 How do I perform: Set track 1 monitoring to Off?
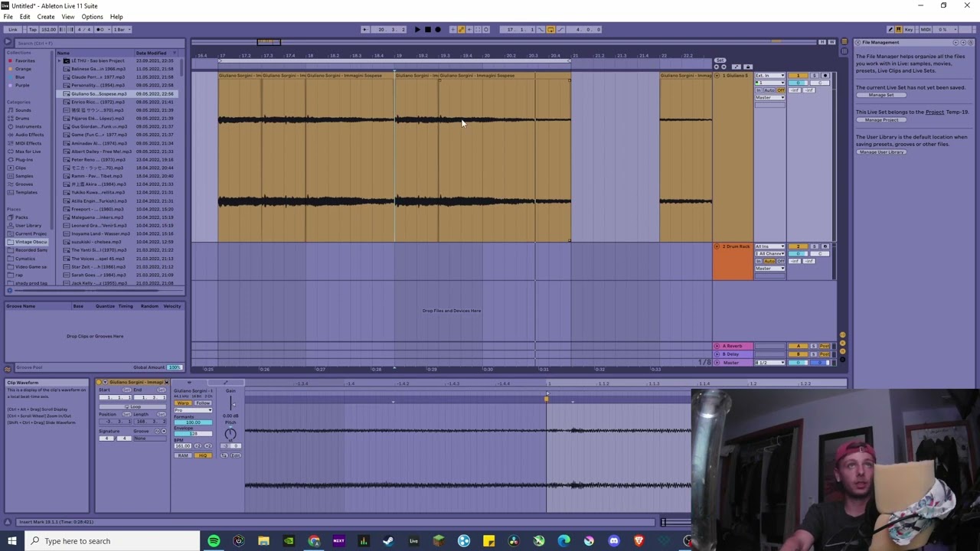(x=781, y=90)
